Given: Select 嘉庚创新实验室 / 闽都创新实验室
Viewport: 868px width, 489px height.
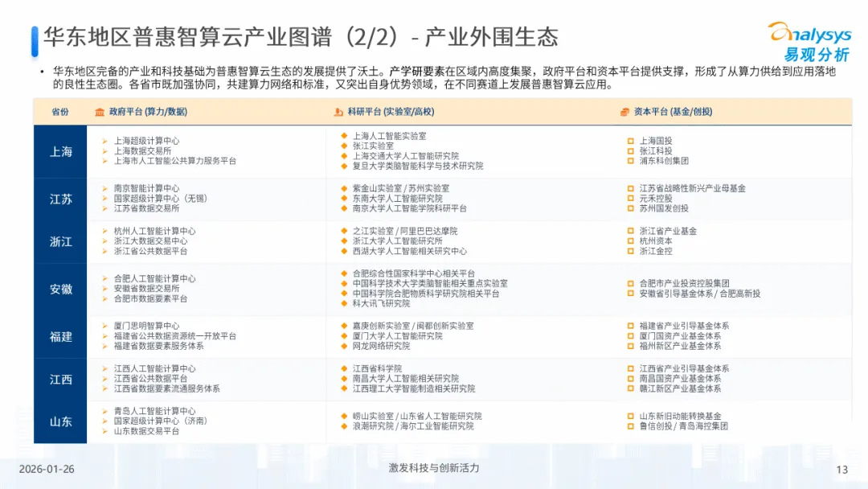Looking at the screenshot, I should click(x=413, y=327).
